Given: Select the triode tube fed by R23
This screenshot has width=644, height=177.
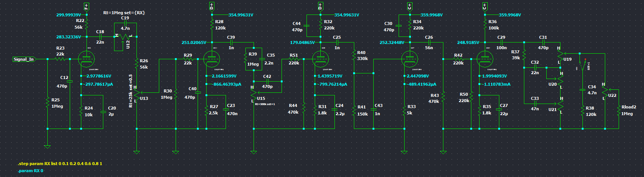Looking at the screenshot, I should pyautogui.click(x=87, y=59).
